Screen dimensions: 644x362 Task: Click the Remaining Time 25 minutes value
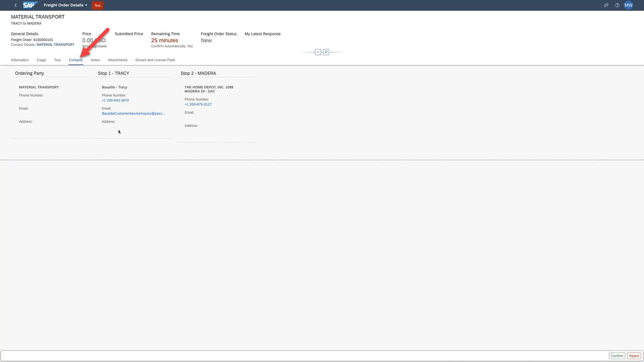tap(164, 40)
